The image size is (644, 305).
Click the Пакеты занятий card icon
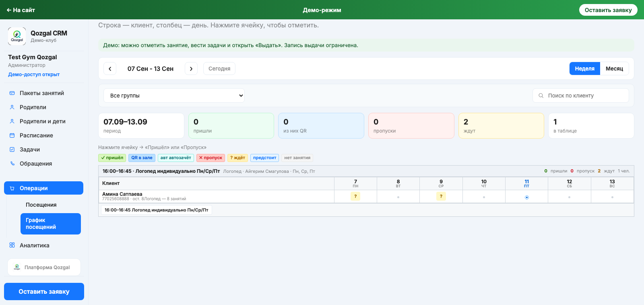12,93
